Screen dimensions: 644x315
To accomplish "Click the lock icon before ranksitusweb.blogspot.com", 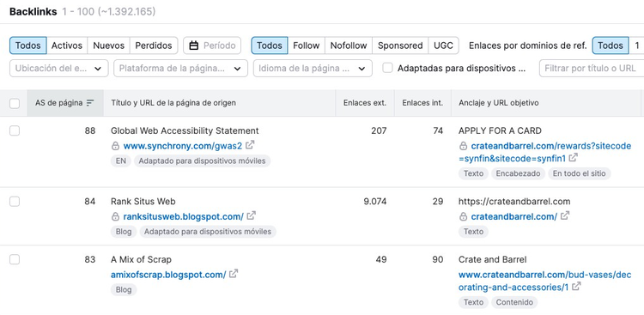I will (115, 216).
